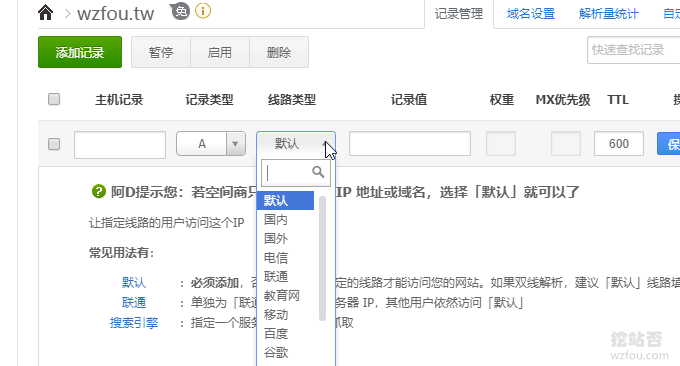This screenshot has width=680, height=366.
Task: Focus the 记录值 input field
Action: click(x=410, y=144)
